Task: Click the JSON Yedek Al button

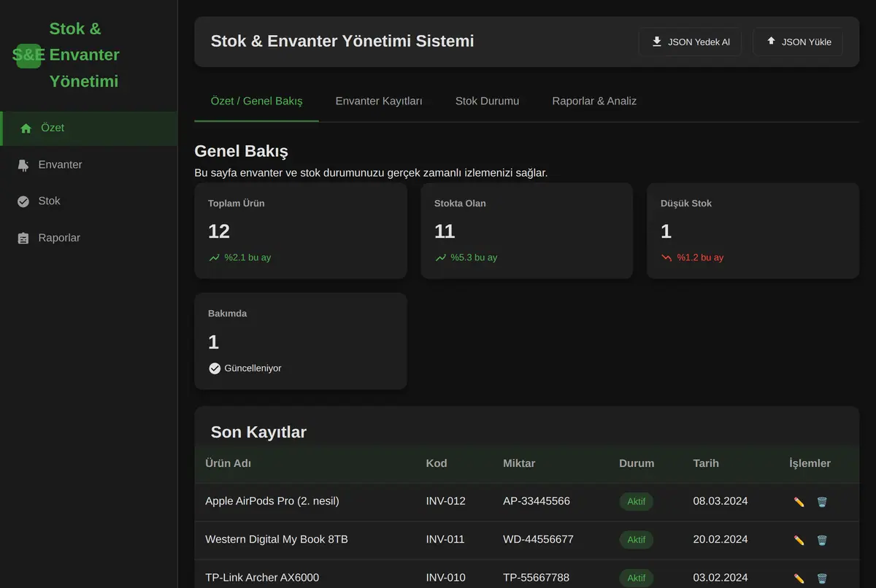Action: 690,42
